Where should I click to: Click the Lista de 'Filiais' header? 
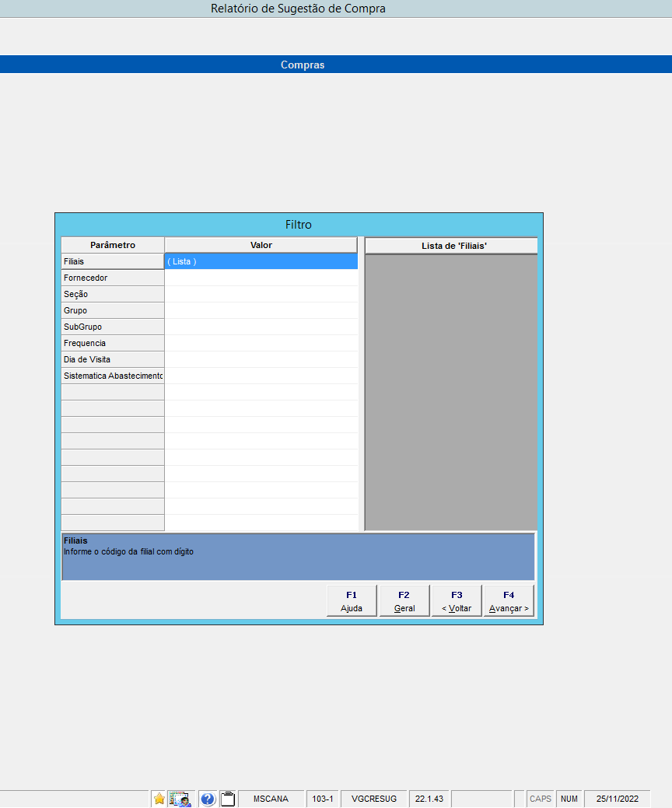[x=451, y=246]
